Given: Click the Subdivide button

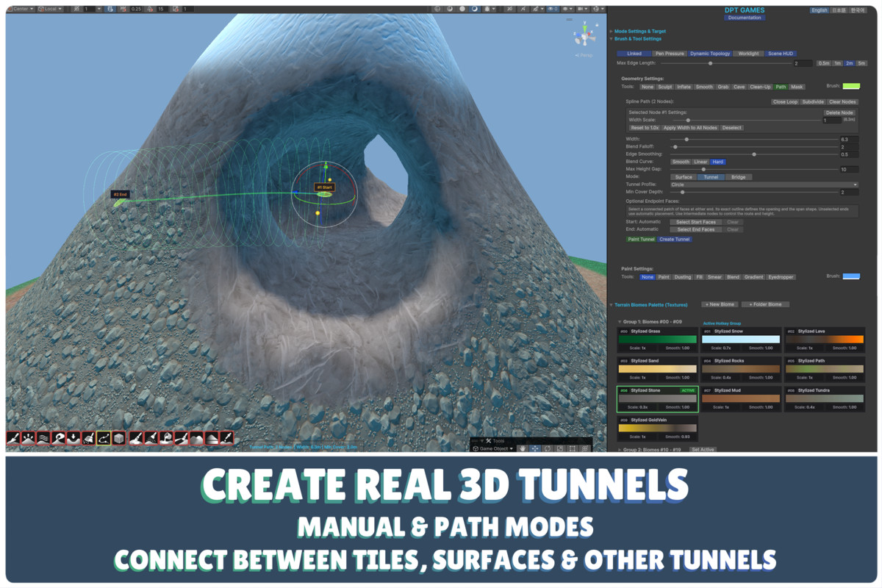Looking at the screenshot, I should point(813,102).
